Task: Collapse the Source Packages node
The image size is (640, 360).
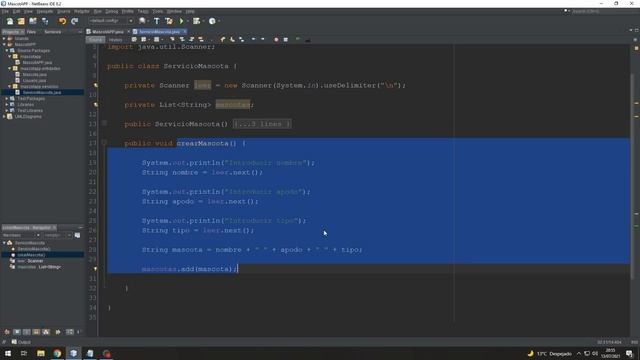Action: tap(7, 51)
